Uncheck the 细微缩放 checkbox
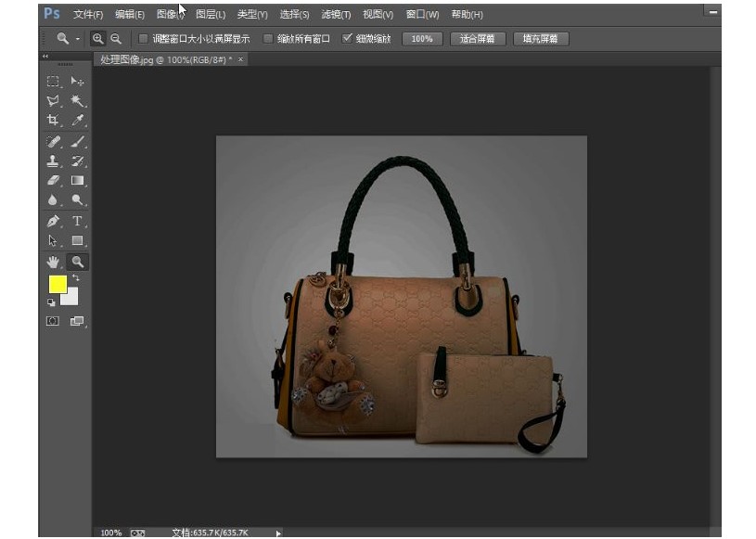This screenshot has width=756, height=539. click(x=347, y=39)
